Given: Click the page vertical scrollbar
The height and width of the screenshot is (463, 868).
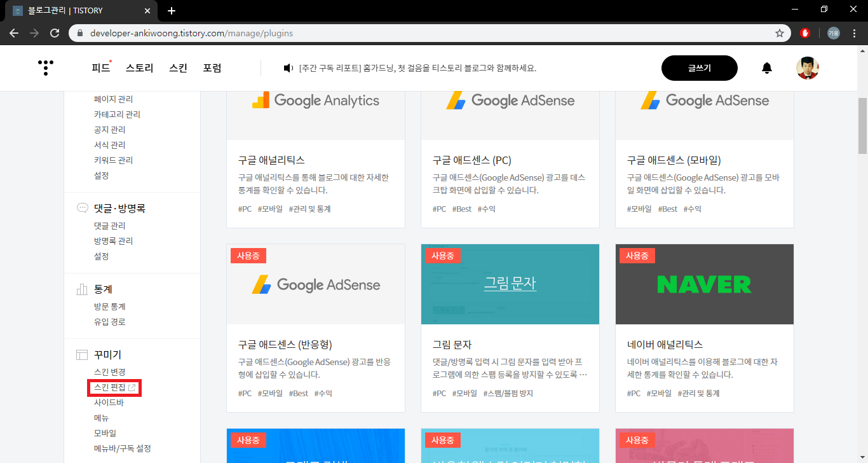Looking at the screenshot, I should (862, 126).
